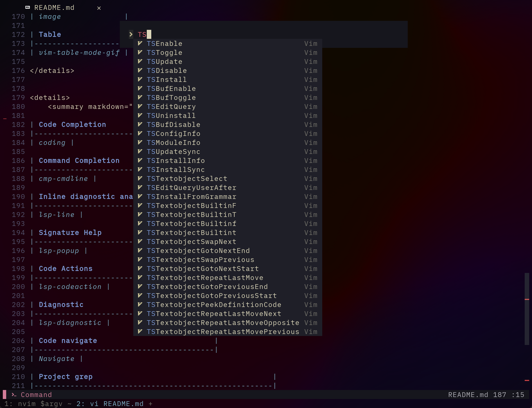Click the 'Project grep' heading text
Screen dimensions: 532x408
(66, 377)
